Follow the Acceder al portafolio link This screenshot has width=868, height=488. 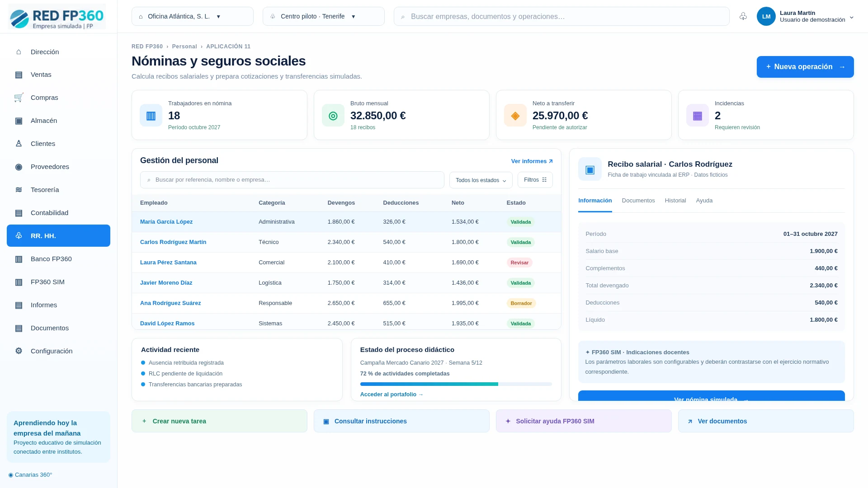[x=392, y=394]
